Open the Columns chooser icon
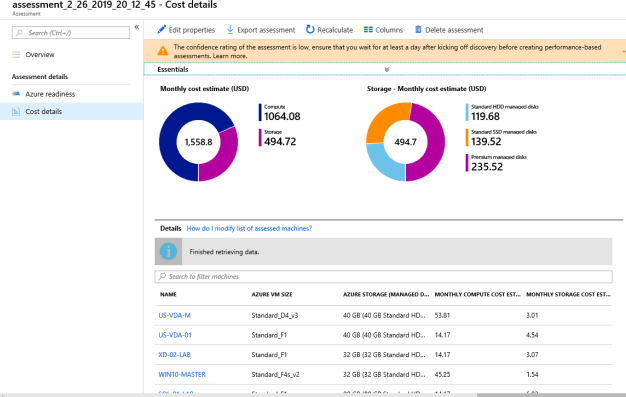 coord(368,30)
